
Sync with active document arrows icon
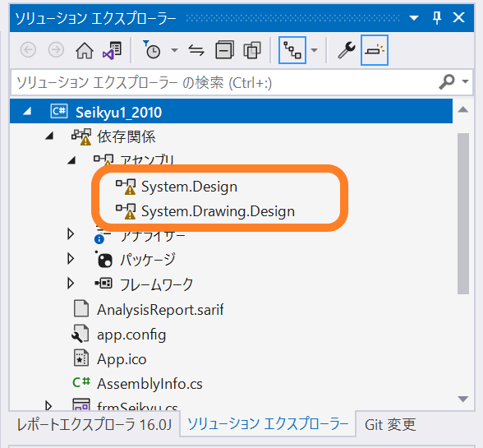[196, 50]
